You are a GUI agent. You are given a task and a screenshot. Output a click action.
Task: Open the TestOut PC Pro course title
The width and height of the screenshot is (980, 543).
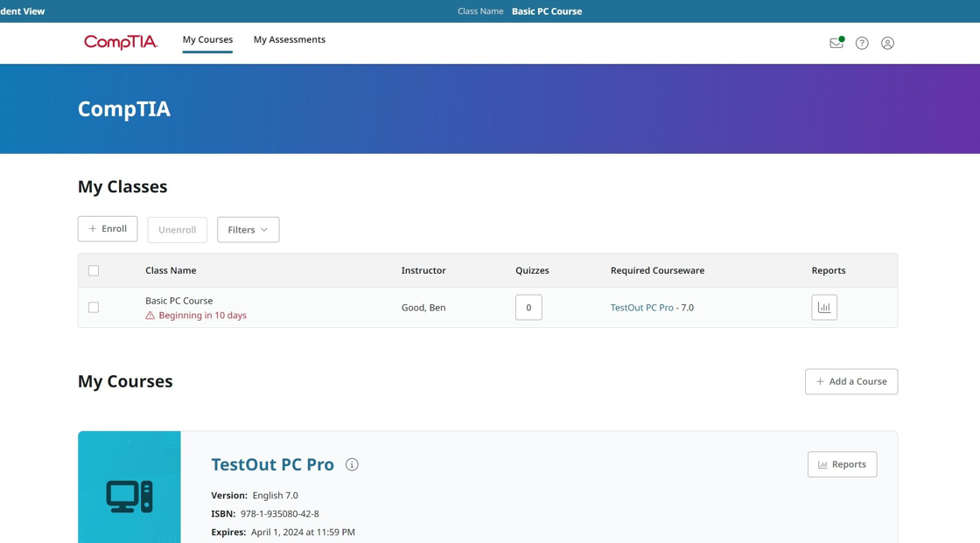pyautogui.click(x=272, y=464)
